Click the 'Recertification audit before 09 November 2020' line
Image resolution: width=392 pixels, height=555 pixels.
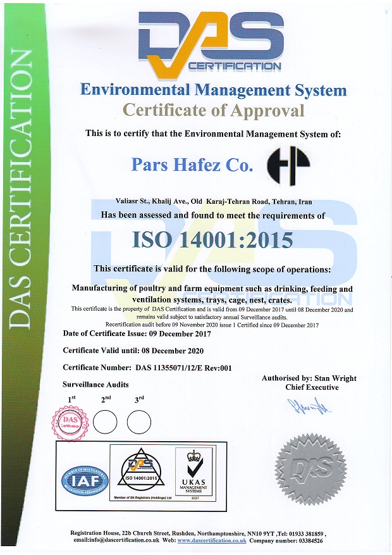pos(212,325)
